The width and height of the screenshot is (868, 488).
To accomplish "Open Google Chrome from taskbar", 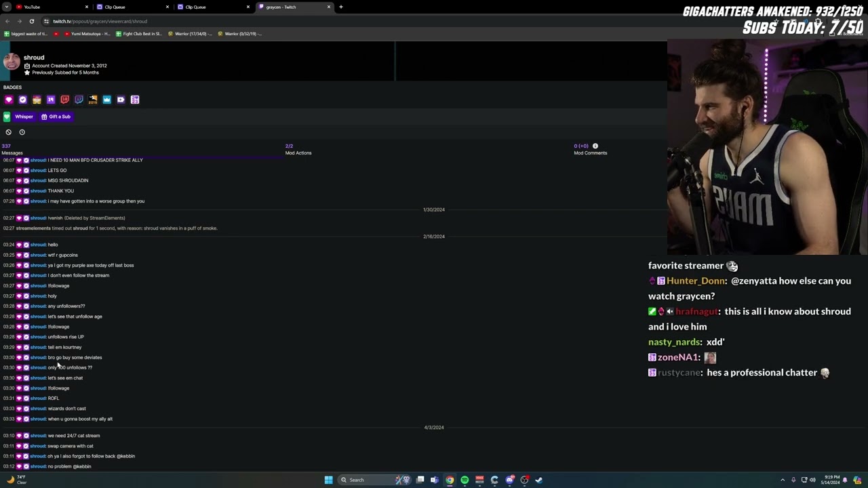I will click(450, 480).
